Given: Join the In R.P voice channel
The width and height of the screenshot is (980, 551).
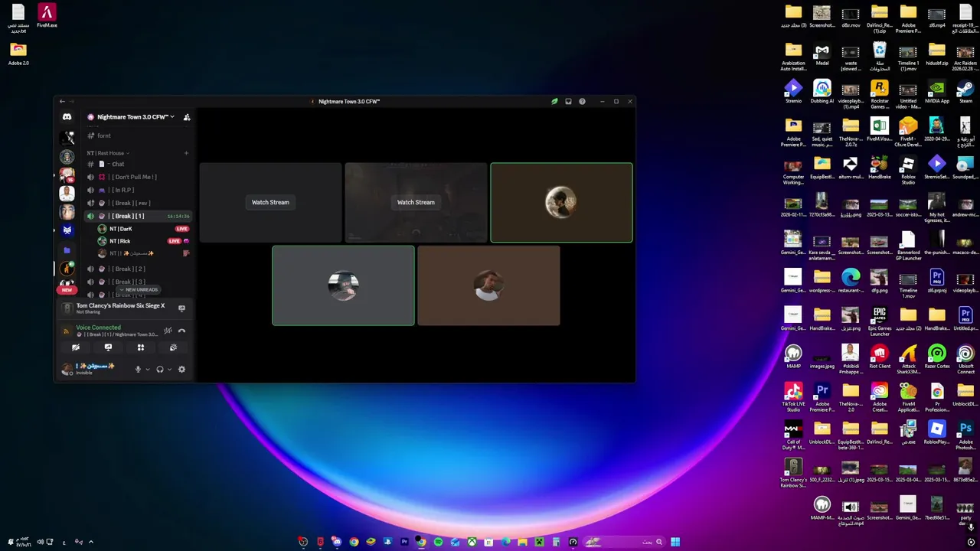Looking at the screenshot, I should click(x=122, y=190).
